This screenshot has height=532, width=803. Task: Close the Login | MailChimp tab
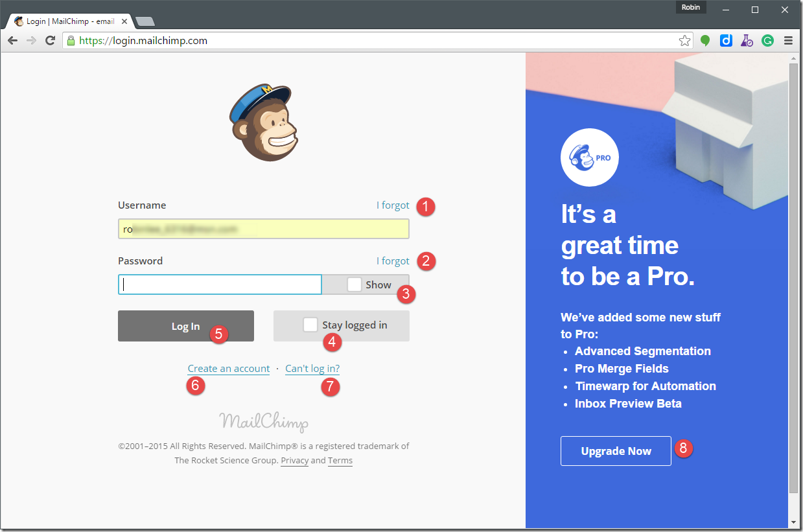pos(124,21)
